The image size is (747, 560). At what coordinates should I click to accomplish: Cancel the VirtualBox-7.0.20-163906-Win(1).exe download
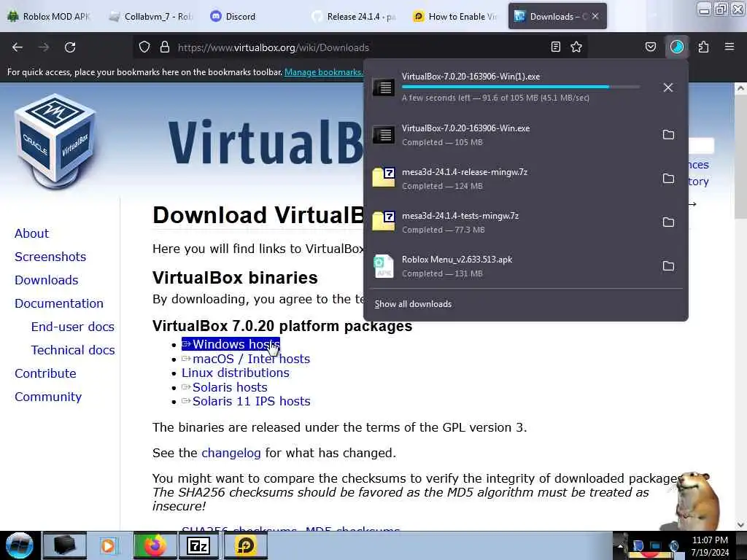[x=668, y=87]
